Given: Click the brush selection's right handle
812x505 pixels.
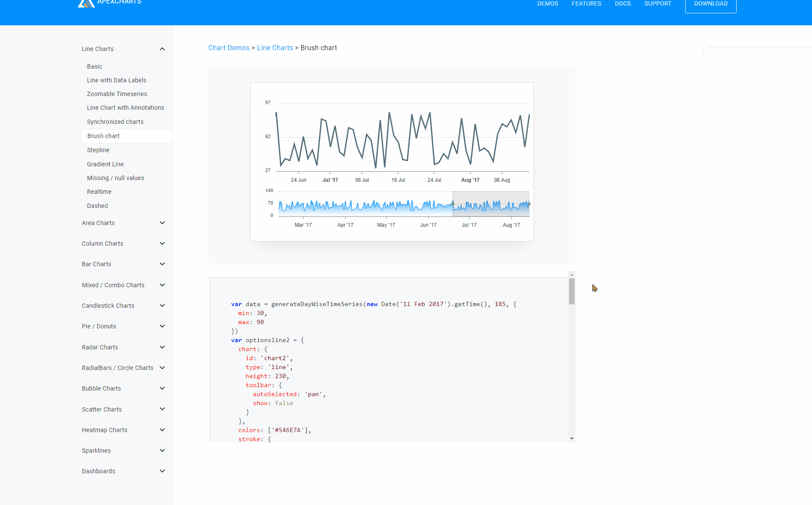Looking at the screenshot, I should pyautogui.click(x=529, y=204).
